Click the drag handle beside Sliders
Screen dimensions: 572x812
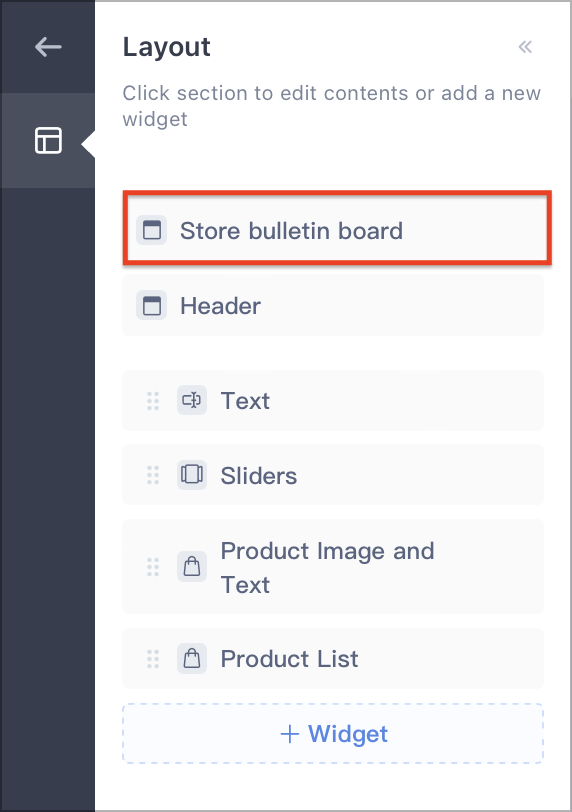pos(153,475)
